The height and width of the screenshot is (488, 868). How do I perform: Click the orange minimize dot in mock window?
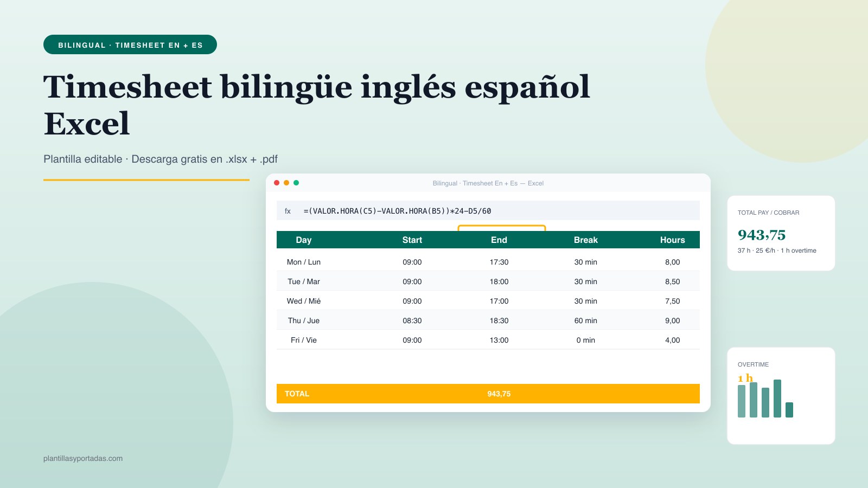tap(286, 183)
